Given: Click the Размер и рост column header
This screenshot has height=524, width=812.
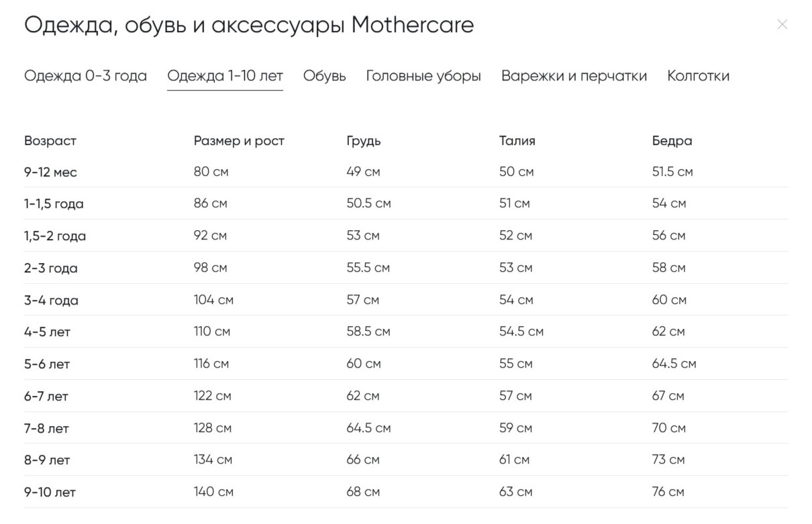Looking at the screenshot, I should pos(239,141).
